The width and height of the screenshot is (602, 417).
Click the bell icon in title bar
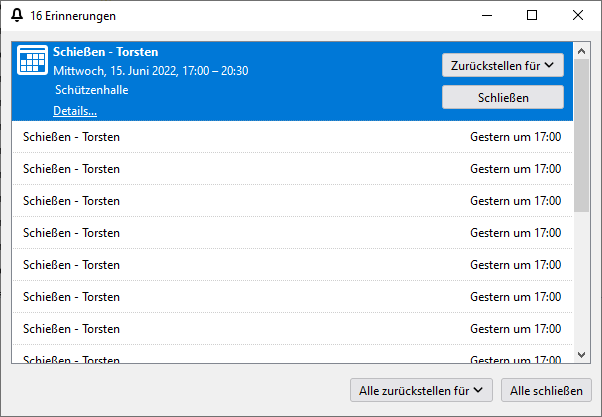tap(17, 15)
